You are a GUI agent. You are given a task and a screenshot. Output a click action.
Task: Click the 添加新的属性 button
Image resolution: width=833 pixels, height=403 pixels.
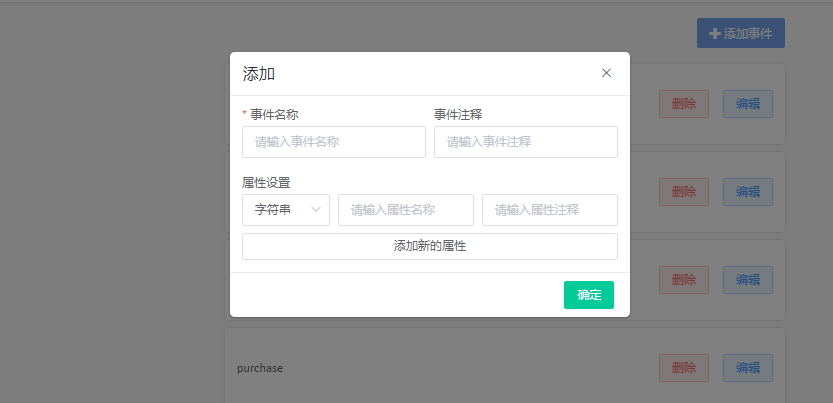click(x=430, y=246)
